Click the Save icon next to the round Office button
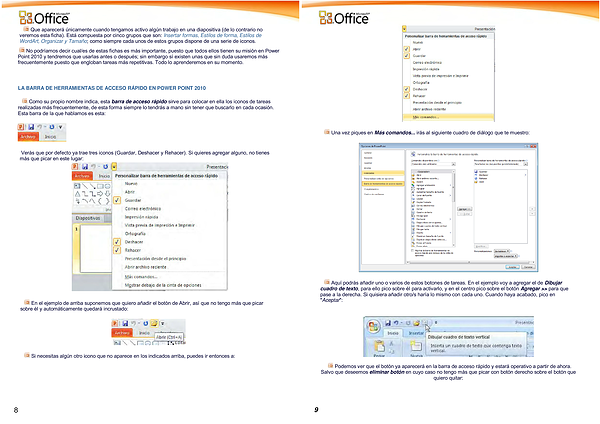The width and height of the screenshot is (600, 424). (388, 323)
